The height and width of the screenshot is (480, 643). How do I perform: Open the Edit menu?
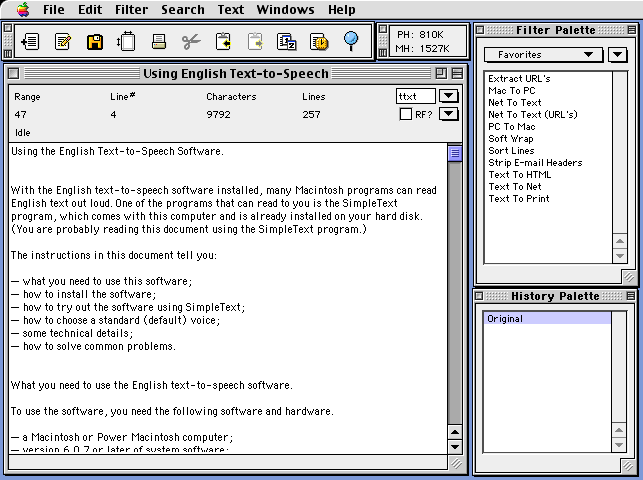point(90,9)
